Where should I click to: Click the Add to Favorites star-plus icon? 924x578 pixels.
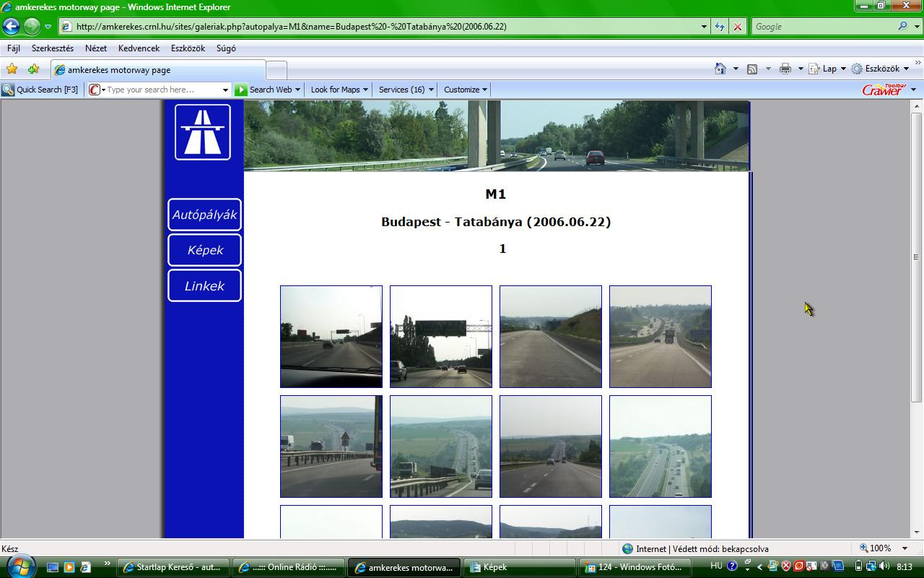pyautogui.click(x=33, y=69)
